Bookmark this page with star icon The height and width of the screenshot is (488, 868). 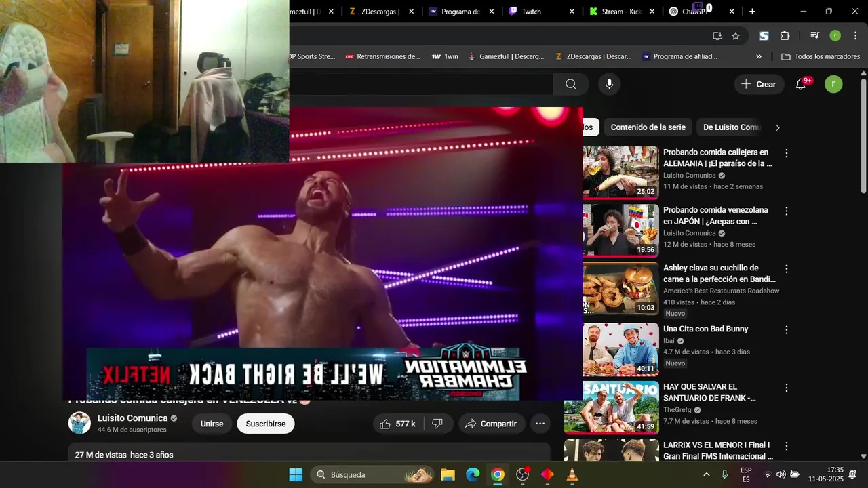[x=736, y=36]
